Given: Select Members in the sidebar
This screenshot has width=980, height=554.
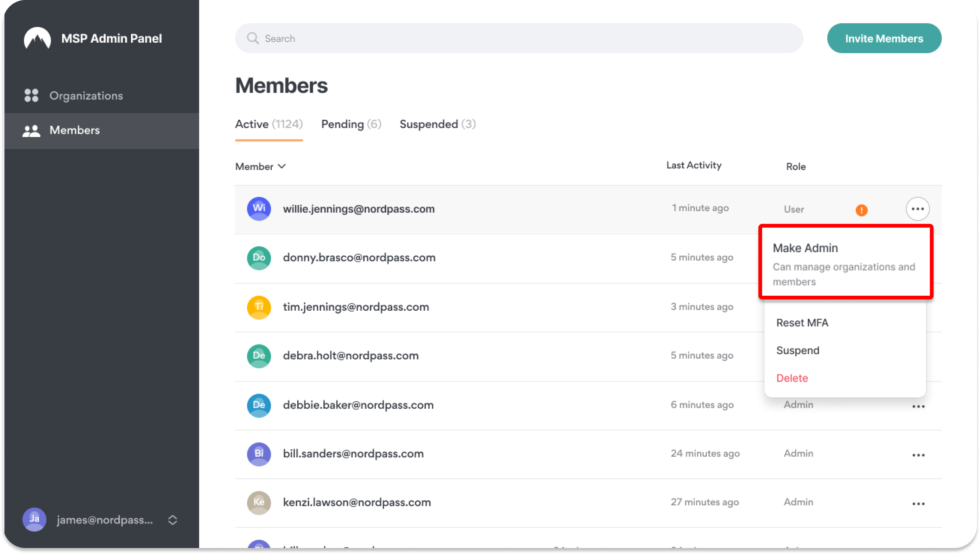Looking at the screenshot, I should pyautogui.click(x=101, y=130).
